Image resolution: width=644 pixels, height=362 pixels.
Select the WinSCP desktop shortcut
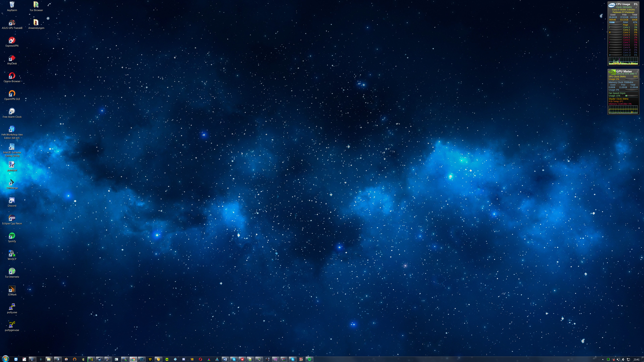coord(12,255)
